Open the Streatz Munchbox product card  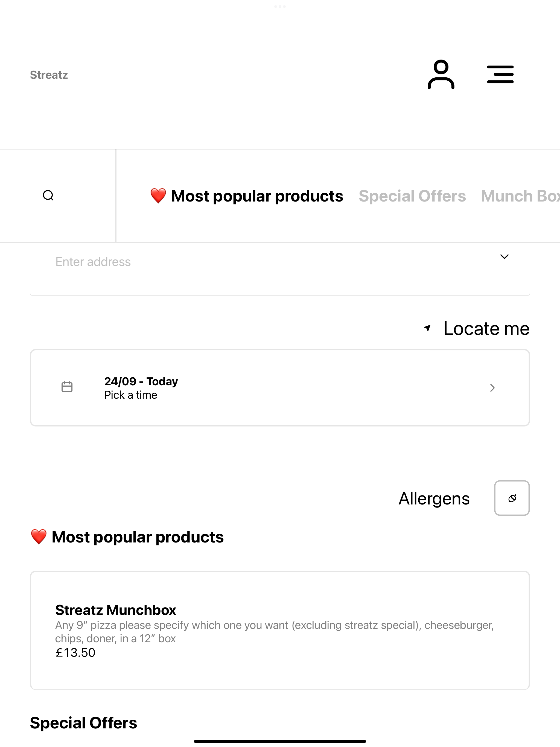tap(280, 631)
